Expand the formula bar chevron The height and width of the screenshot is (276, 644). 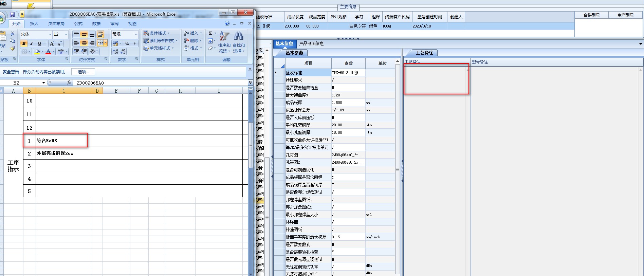click(x=250, y=82)
